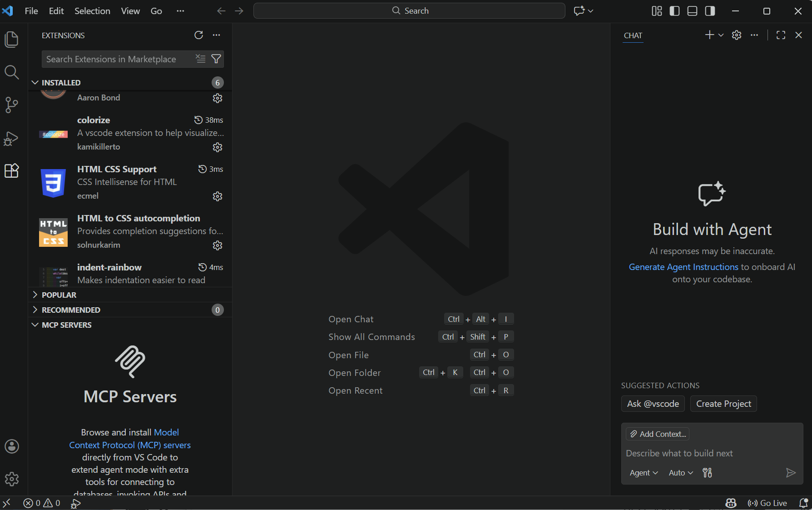
Task: Customize editor layout
Action: coord(657,11)
